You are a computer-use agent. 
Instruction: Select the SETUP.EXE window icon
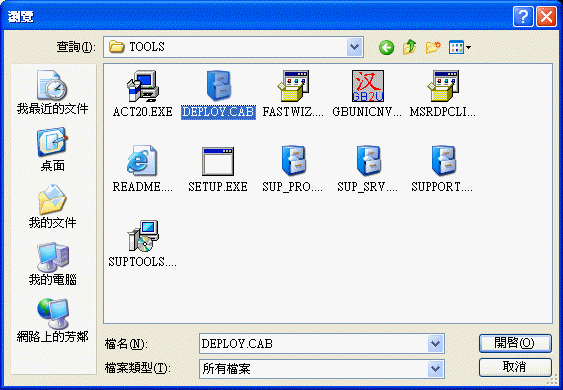tap(218, 161)
